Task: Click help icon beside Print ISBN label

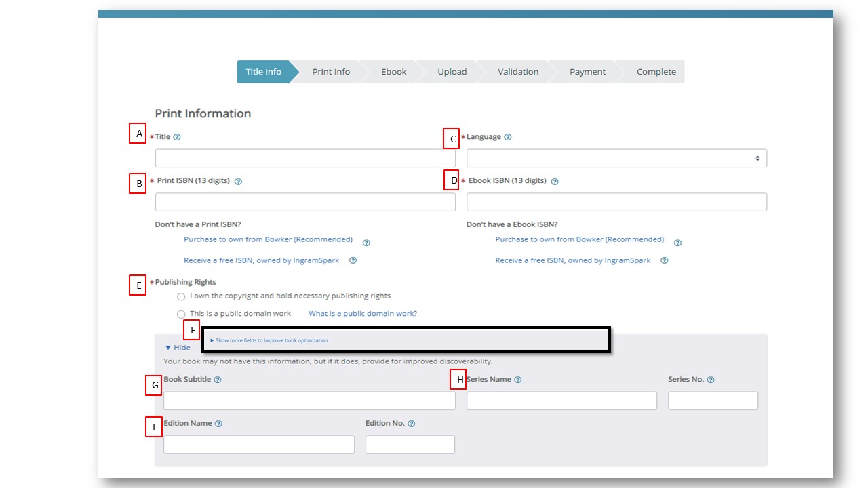Action: coord(238,182)
